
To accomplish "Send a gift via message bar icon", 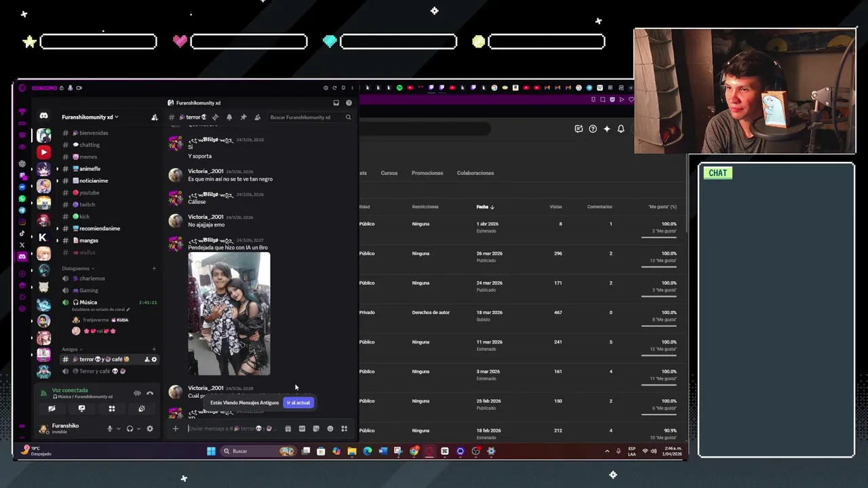I will (288, 428).
